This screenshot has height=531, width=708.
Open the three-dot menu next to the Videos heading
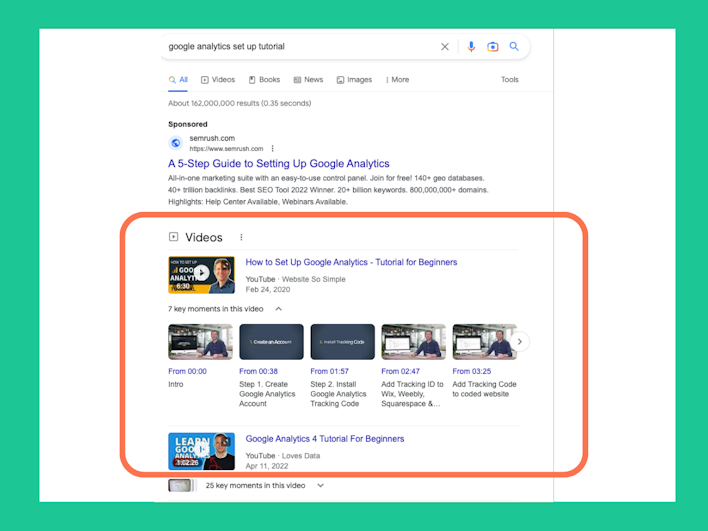point(242,237)
